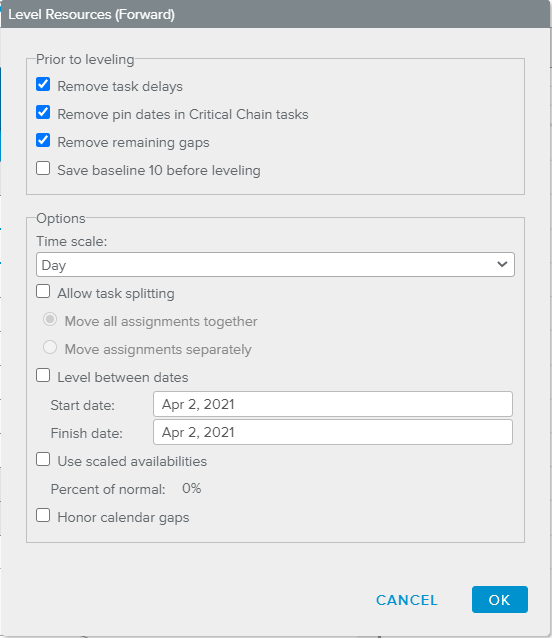The height and width of the screenshot is (638, 552).
Task: Check Honor calendar gaps
Action: click(x=43, y=516)
